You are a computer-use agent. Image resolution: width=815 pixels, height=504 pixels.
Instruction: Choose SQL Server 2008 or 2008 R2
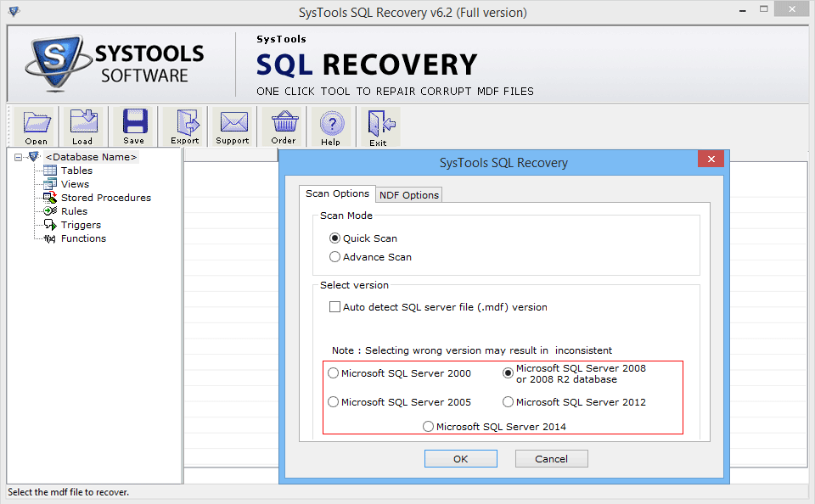[x=508, y=373]
